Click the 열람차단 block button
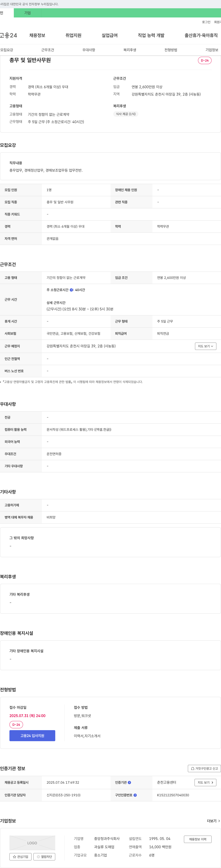This screenshot has height=868, width=221. click(x=44, y=857)
